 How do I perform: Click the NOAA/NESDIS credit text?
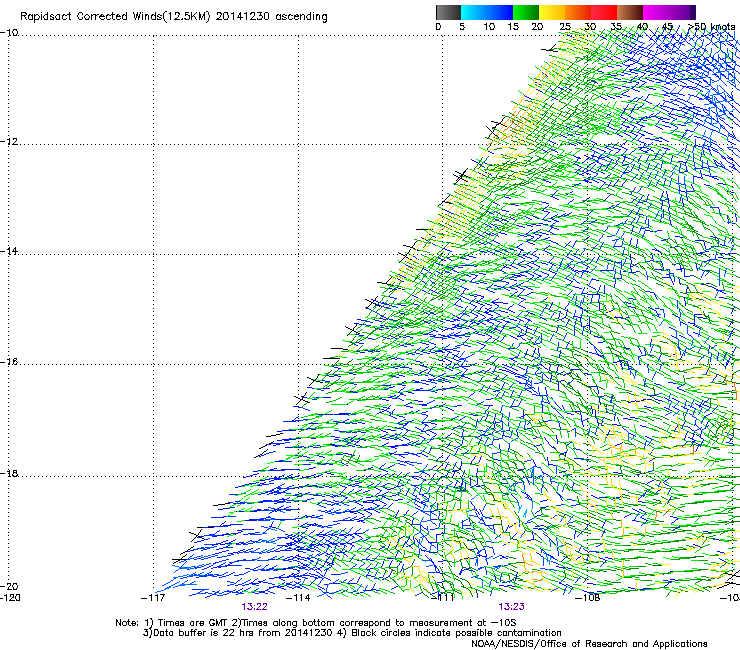click(x=589, y=644)
